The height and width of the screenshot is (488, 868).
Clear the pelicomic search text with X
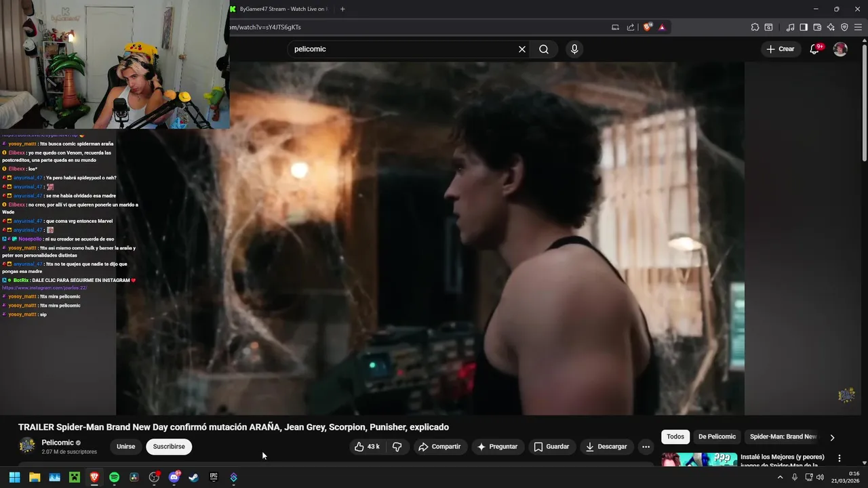pyautogui.click(x=522, y=49)
